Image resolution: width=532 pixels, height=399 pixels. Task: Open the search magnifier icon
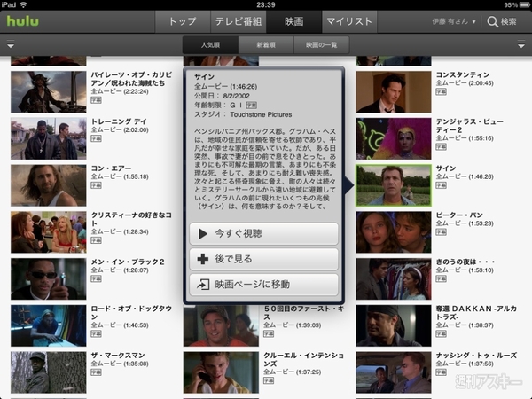(x=492, y=21)
